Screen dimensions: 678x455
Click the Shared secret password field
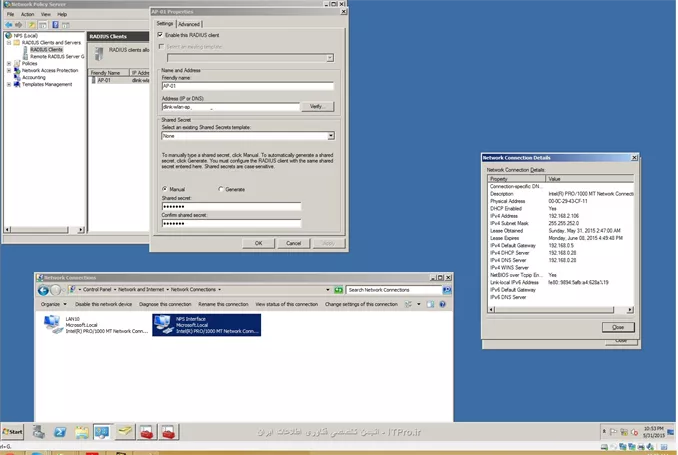(231, 206)
